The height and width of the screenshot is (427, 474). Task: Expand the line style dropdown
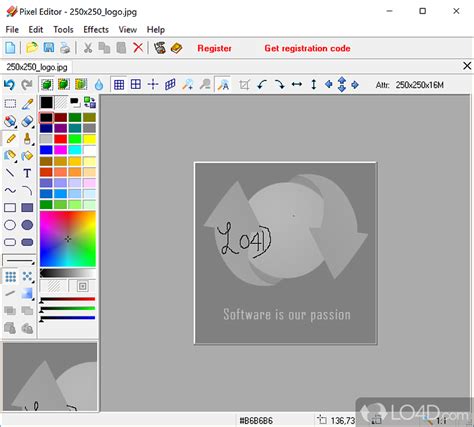tap(19, 260)
